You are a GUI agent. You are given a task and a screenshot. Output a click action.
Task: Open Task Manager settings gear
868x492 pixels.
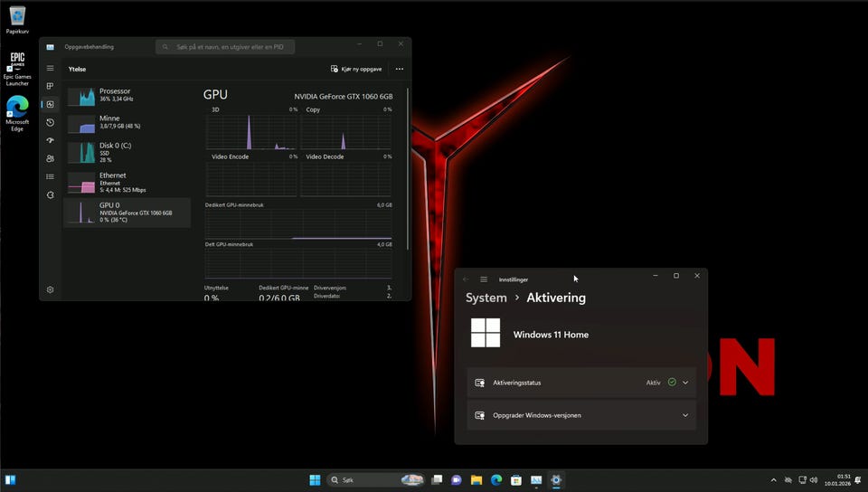pos(51,289)
